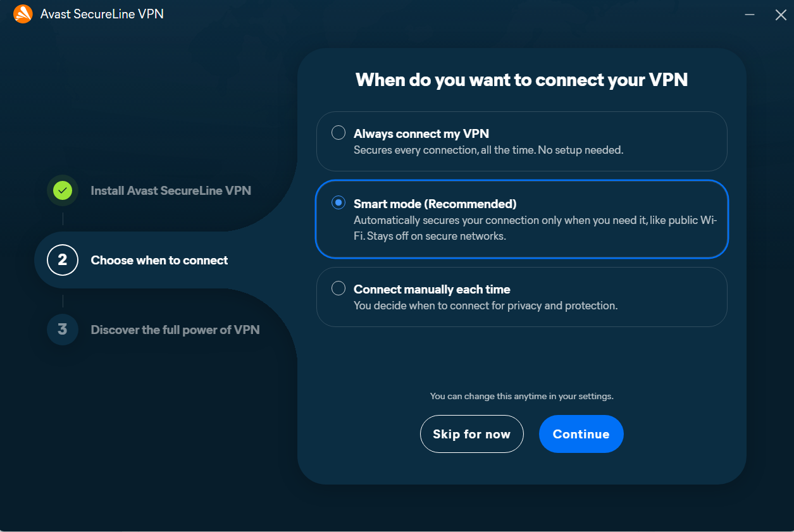Image resolution: width=794 pixels, height=532 pixels.
Task: Select the Always connect my VPN option
Action: [x=338, y=132]
